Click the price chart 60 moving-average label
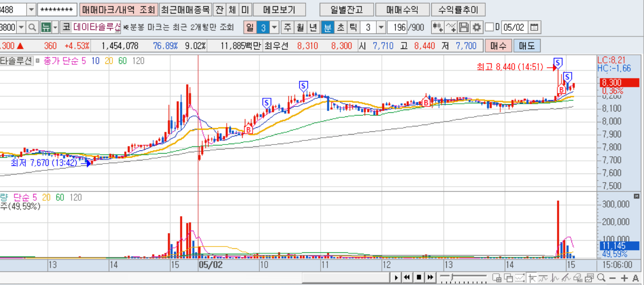Image resolution: width=644 pixels, height=285 pixels. point(122,61)
